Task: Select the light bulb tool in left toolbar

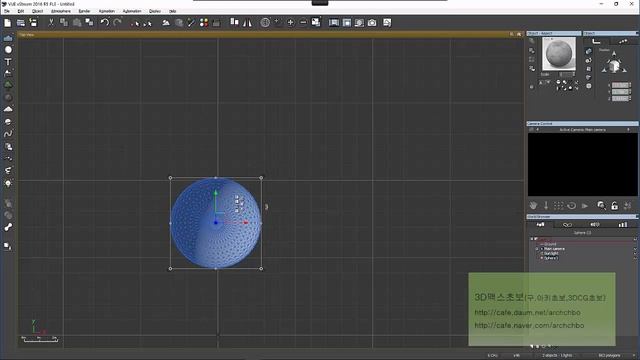Action: coord(8,183)
